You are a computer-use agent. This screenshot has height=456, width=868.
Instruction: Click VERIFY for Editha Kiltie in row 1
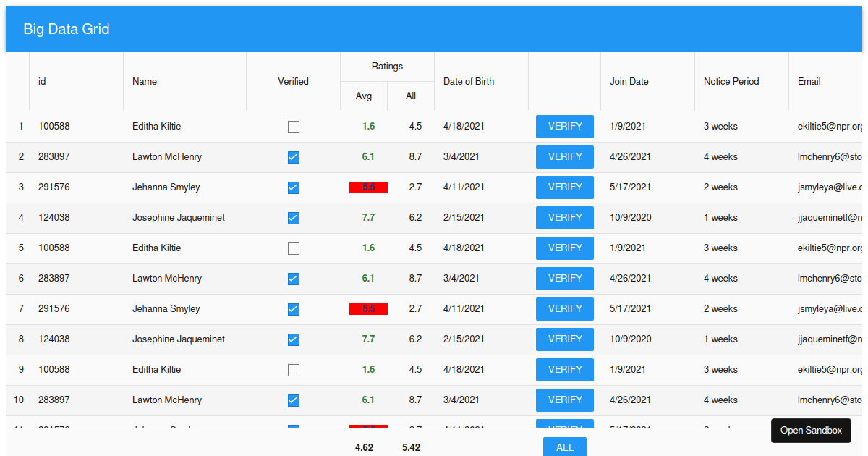[564, 126]
